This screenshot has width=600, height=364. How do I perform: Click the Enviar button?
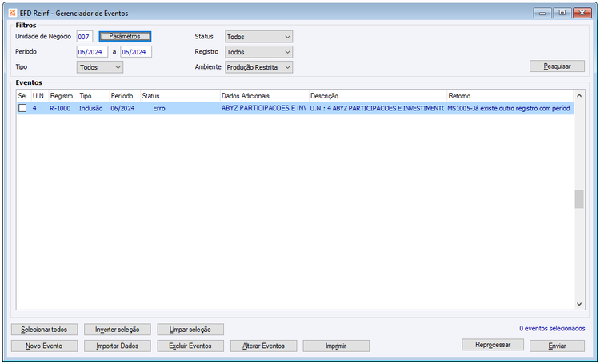557,346
